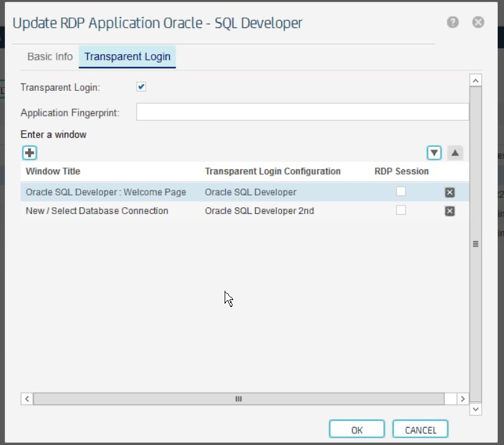Select the Transparent Login tab
504x445 pixels.
tap(128, 57)
